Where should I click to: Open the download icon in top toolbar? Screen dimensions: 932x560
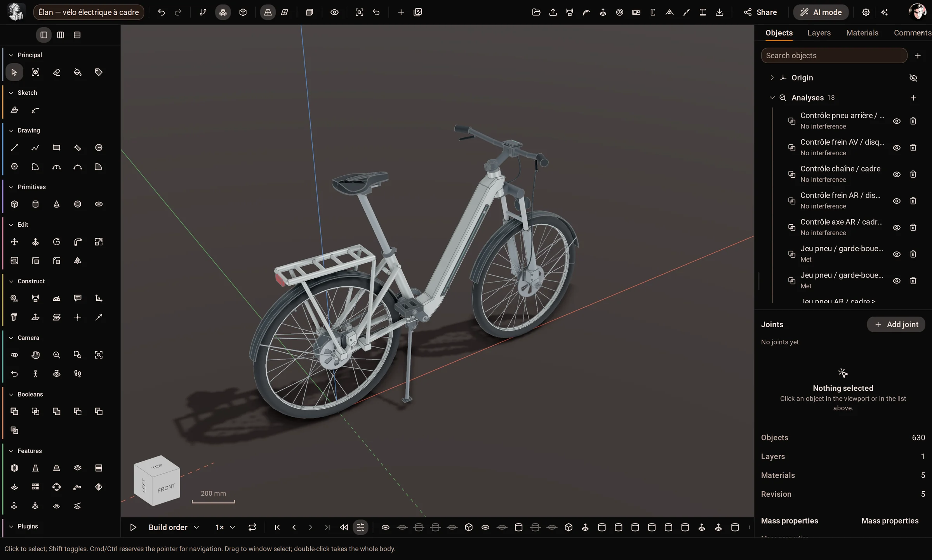[x=720, y=12]
